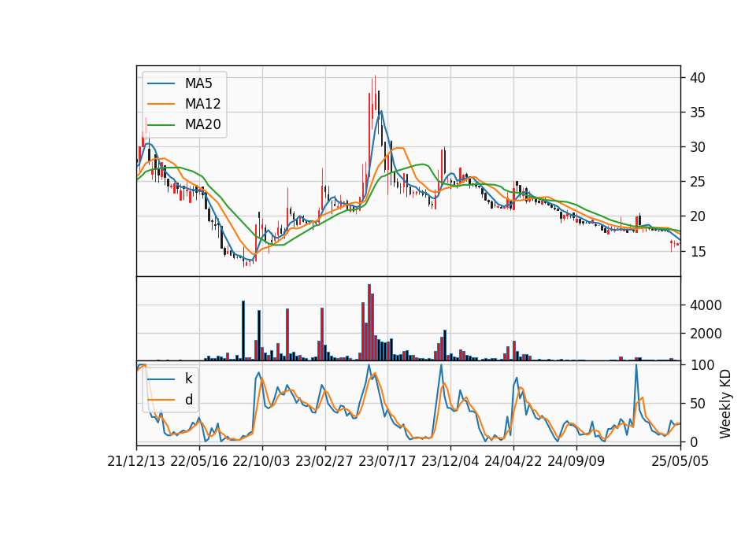Click the price axis value 15

(x=698, y=251)
